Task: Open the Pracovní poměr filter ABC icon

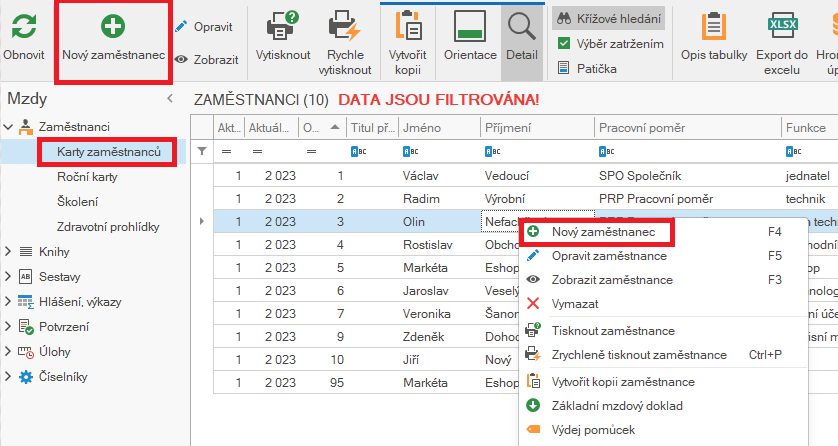Action: point(607,152)
